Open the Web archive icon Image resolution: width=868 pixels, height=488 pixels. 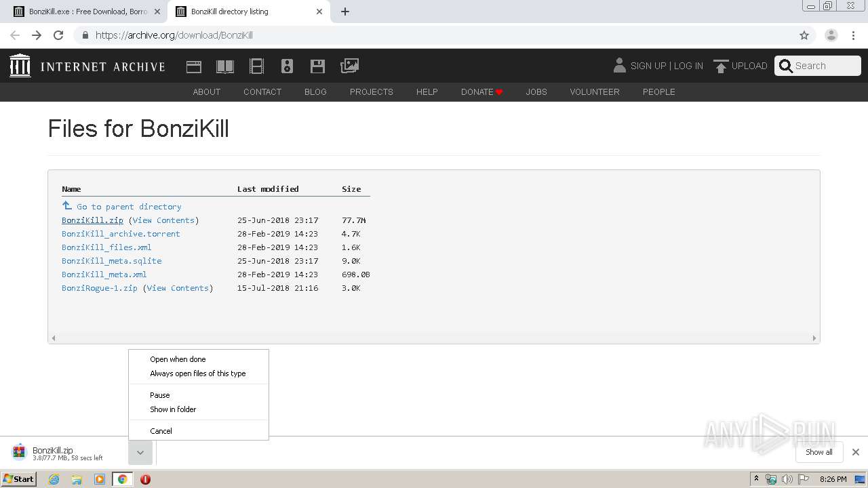pos(194,66)
